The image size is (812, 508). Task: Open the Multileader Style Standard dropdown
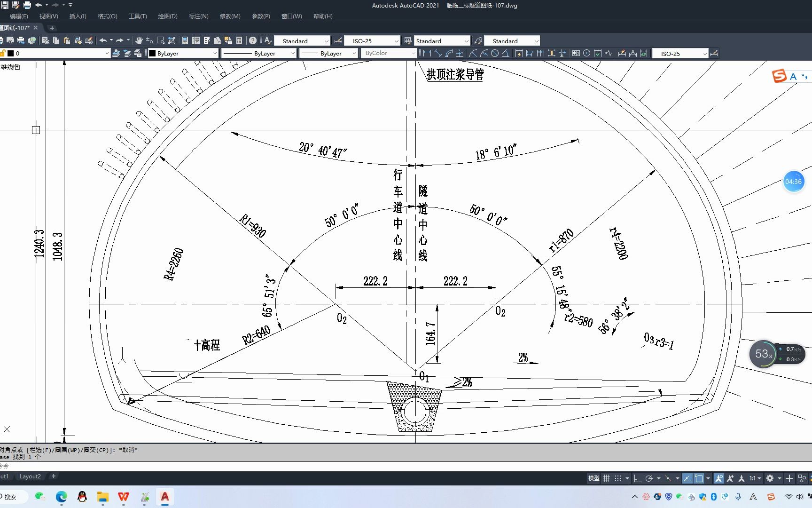512,41
